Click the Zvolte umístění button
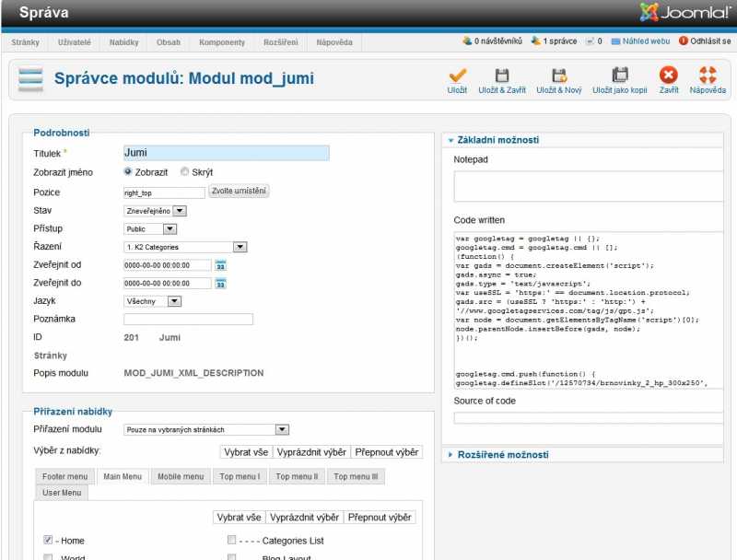 click(x=240, y=192)
